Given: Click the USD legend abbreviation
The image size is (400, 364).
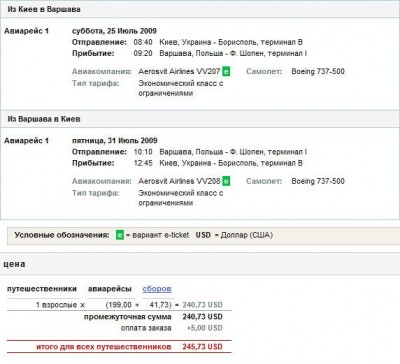Looking at the screenshot, I should coord(203,235).
